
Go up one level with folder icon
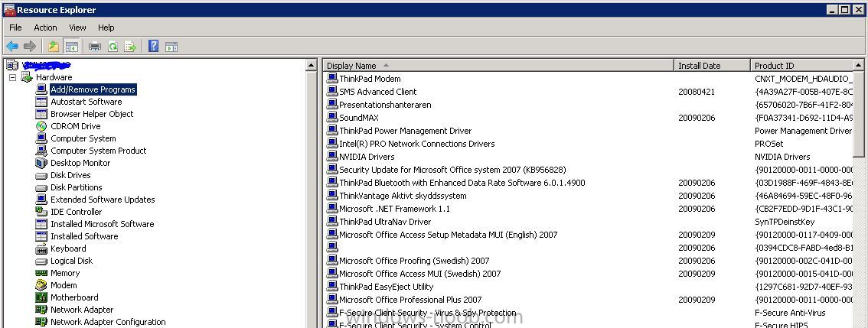point(53,47)
